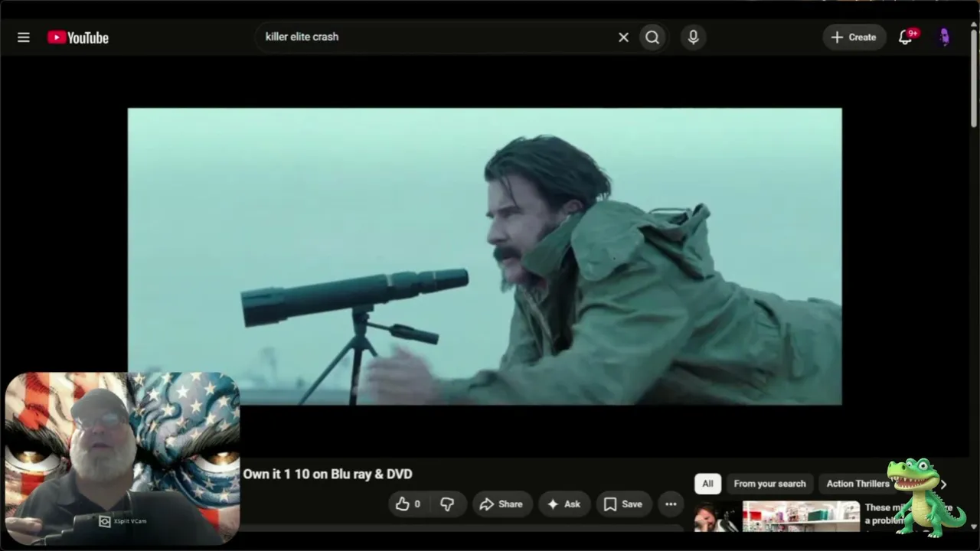980x551 pixels.
Task: Select the 'Action Thrillers' chip
Action: tap(857, 484)
